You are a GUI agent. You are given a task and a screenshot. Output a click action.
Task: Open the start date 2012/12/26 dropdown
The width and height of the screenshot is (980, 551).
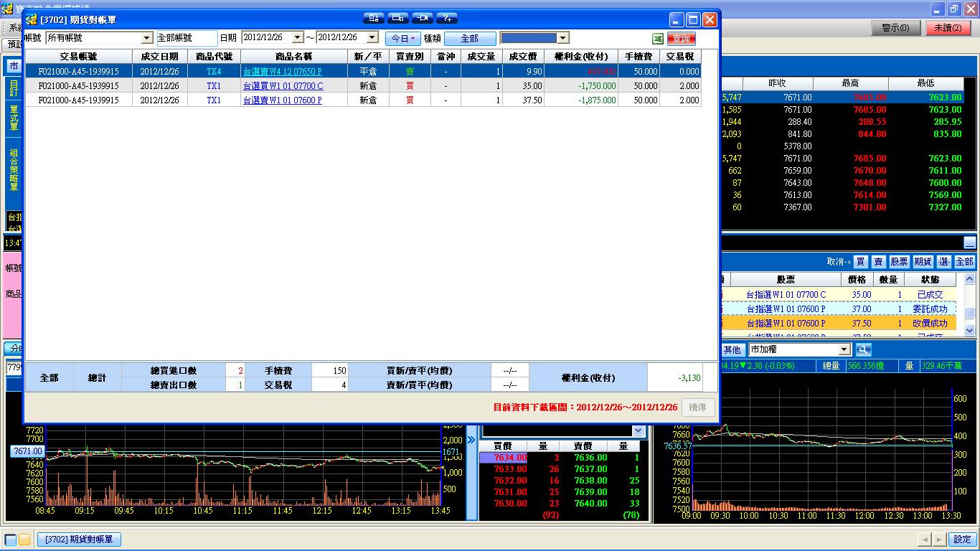[298, 38]
